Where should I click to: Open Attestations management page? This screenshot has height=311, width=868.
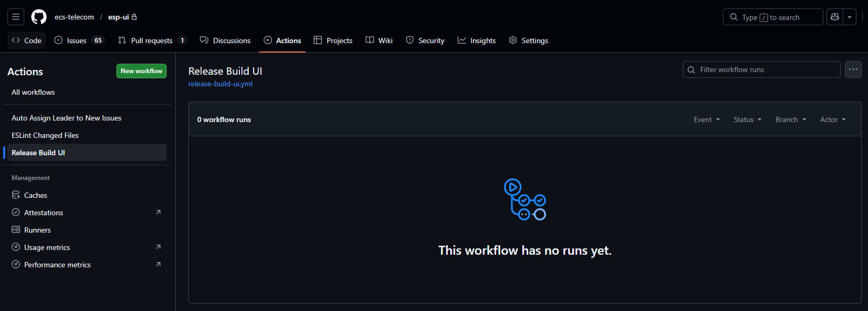click(x=87, y=213)
